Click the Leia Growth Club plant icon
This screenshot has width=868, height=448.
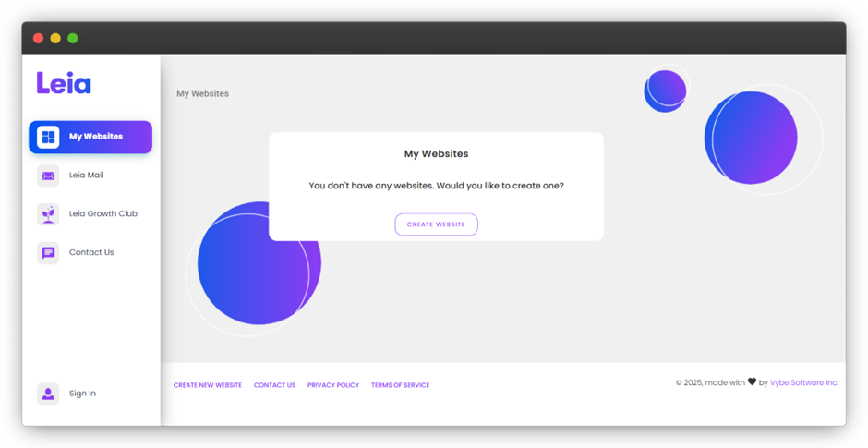48,214
